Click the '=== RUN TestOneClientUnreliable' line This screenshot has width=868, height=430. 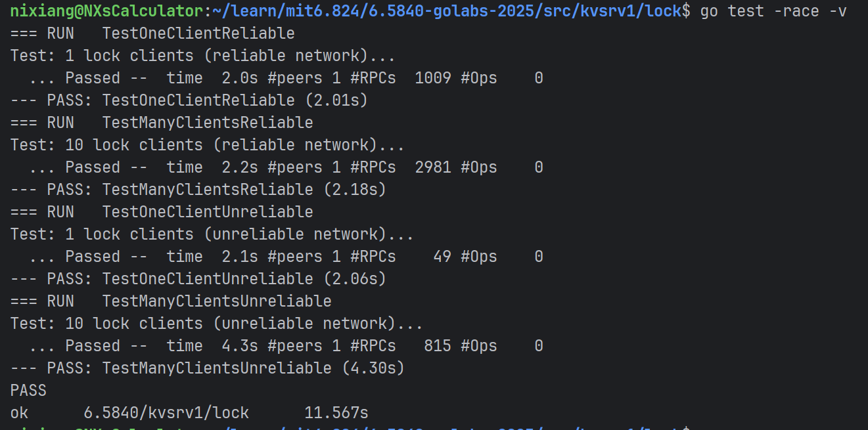[162, 212]
